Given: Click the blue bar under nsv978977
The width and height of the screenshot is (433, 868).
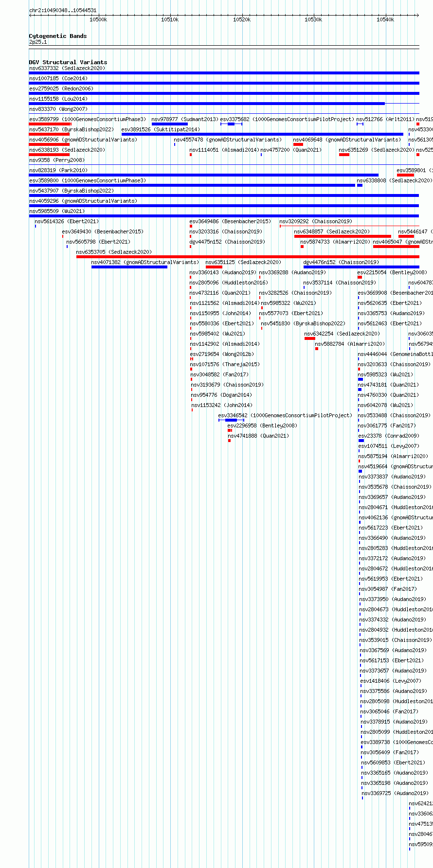Looking at the screenshot, I should 170,124.
